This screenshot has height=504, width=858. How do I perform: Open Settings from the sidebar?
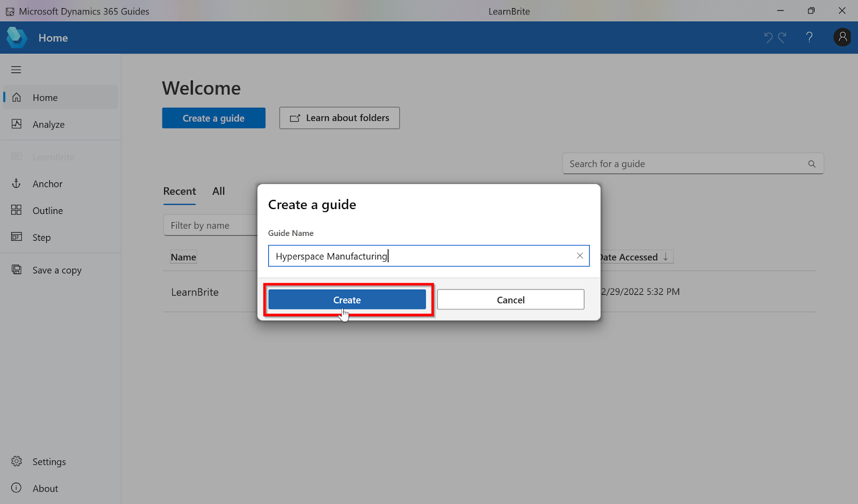pos(61,462)
